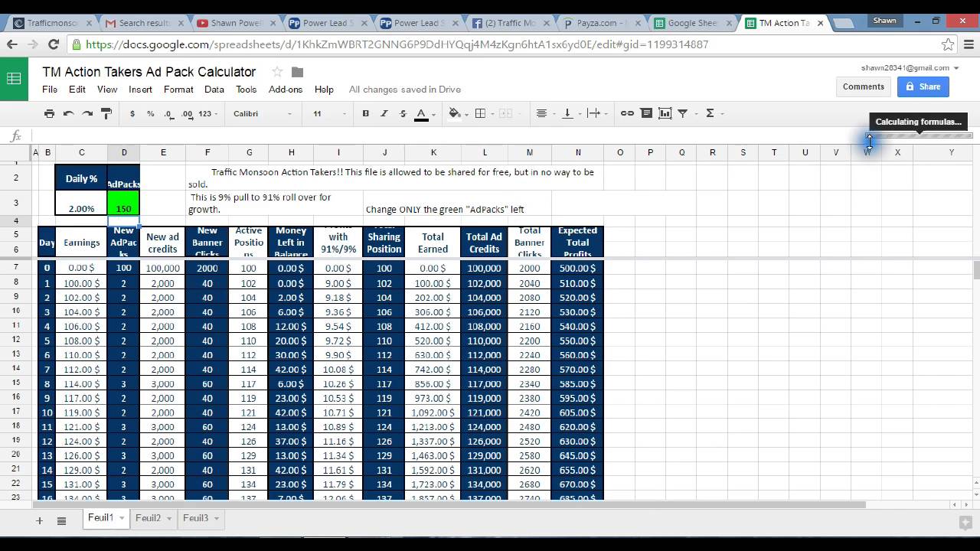The image size is (980, 551).
Task: Insert a link from the toolbar
Action: point(627,113)
